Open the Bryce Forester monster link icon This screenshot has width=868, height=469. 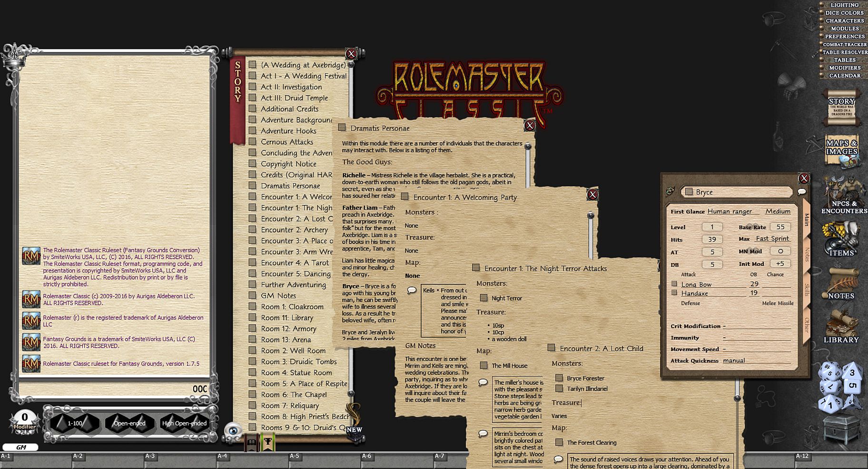coord(559,378)
